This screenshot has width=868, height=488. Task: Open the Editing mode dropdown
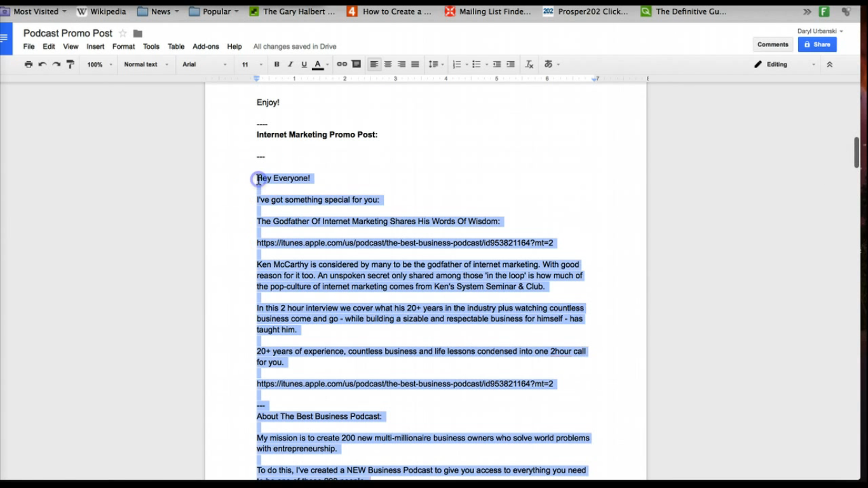pyautogui.click(x=785, y=64)
